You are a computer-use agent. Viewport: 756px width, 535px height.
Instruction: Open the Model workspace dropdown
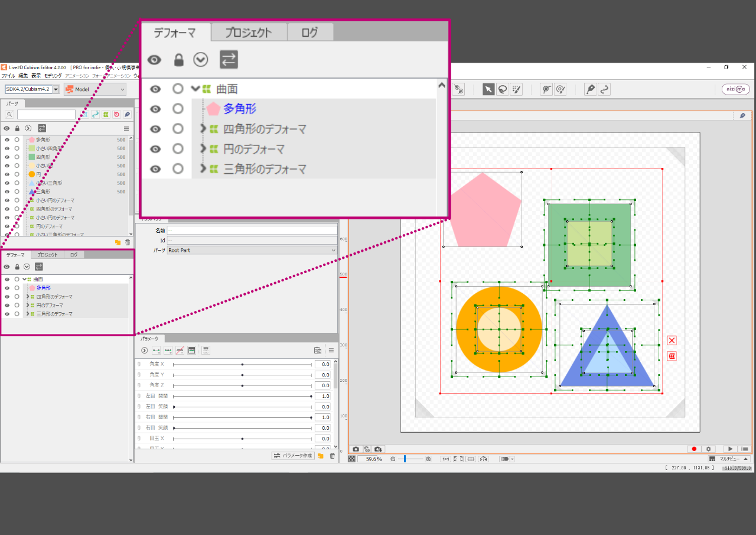click(x=95, y=89)
